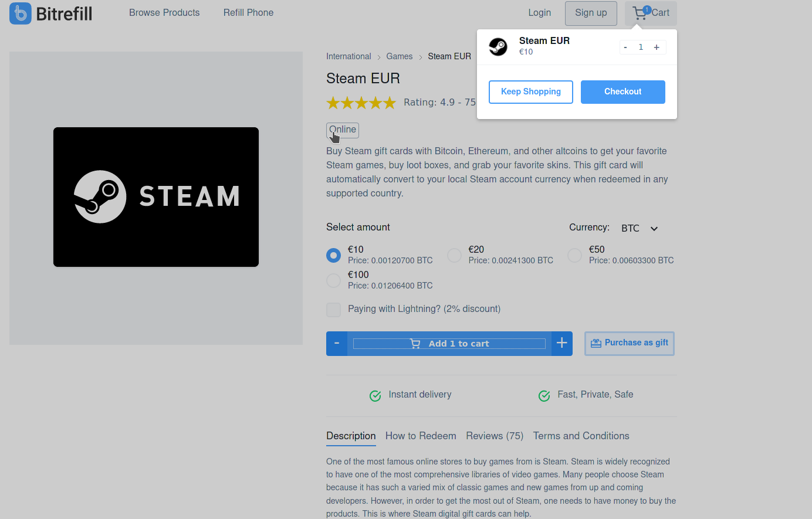This screenshot has height=519, width=812.
Task: Click the cart icon on Add 1 to cart
Action: [x=415, y=344]
